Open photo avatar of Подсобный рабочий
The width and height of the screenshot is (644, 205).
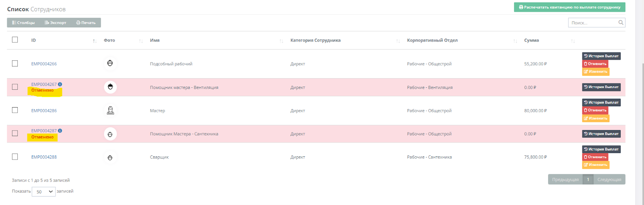(x=110, y=63)
